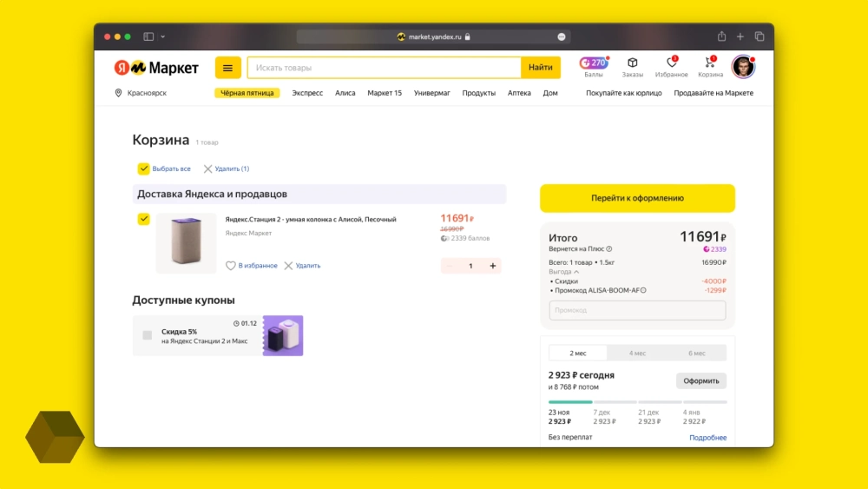The height and width of the screenshot is (489, 868).
Task: Open the Заказы orders box icon
Action: 633,64
